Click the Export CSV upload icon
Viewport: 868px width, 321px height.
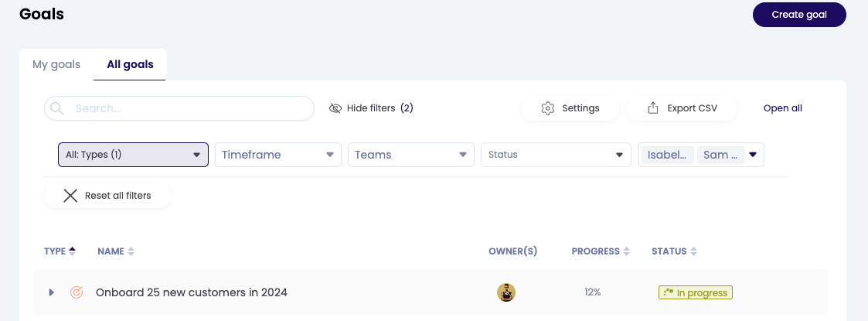coord(653,108)
